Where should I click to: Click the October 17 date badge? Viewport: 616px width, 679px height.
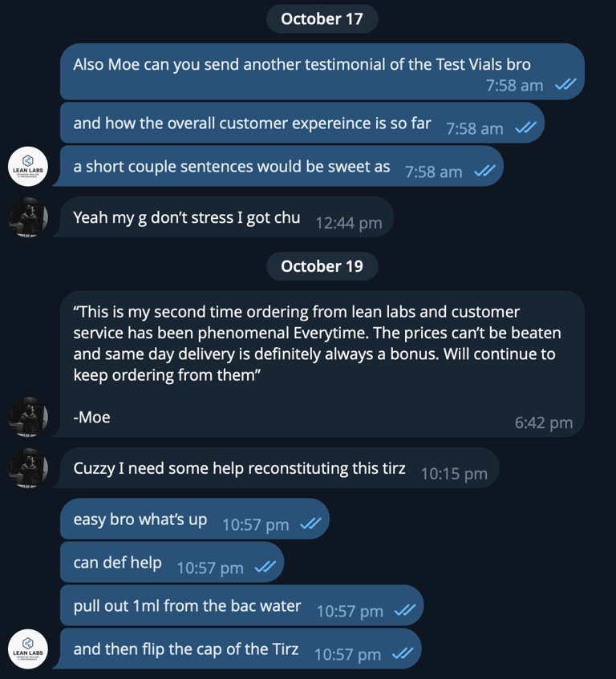pyautogui.click(x=322, y=19)
